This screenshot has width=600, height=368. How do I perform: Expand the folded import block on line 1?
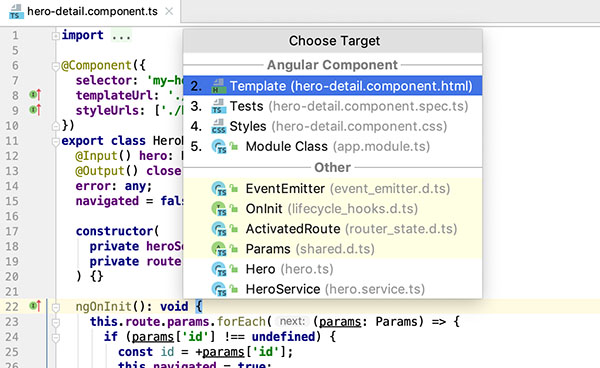[55, 36]
